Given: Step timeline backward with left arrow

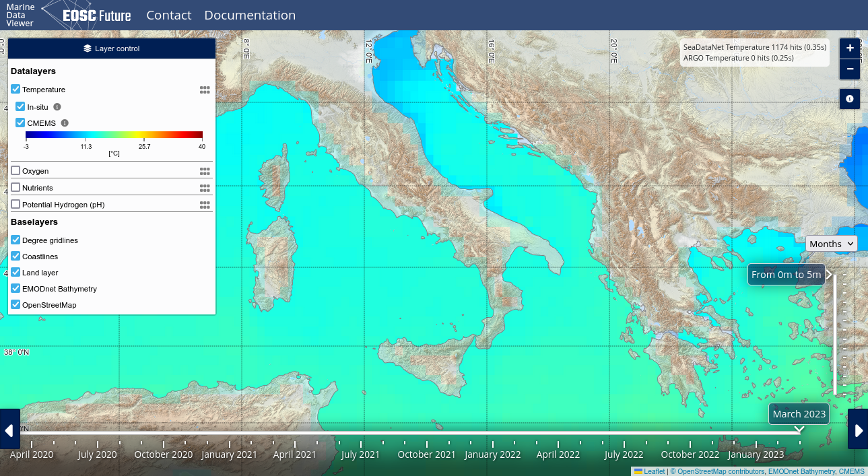Looking at the screenshot, I should [9, 430].
